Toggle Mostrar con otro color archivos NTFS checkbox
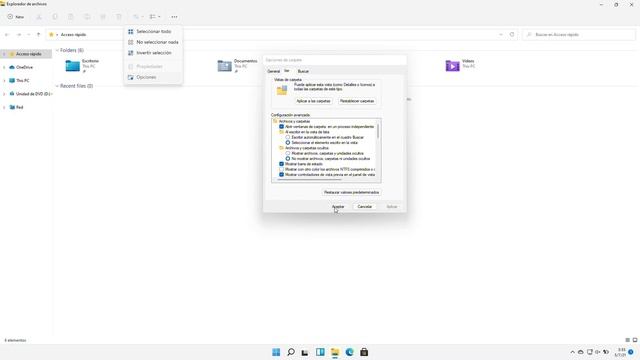This screenshot has height=360, width=640. click(282, 169)
